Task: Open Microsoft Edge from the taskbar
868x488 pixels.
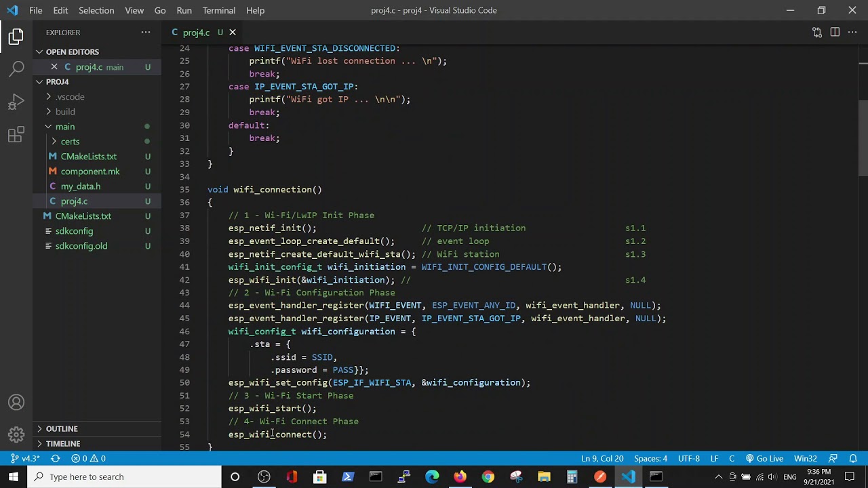Action: (432, 476)
